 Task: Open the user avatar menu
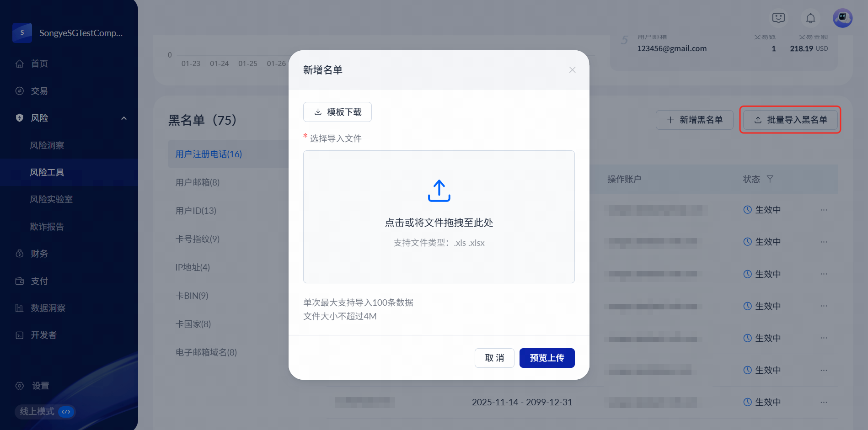point(842,18)
